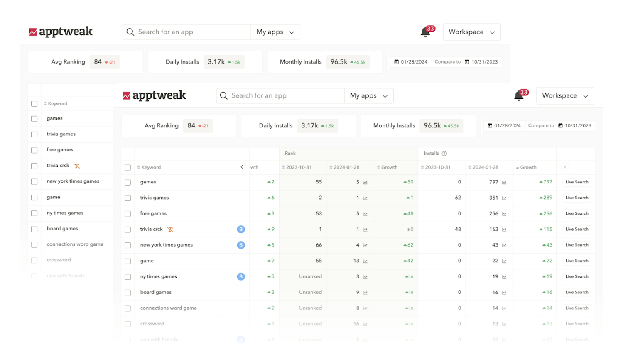Select all keywords via header checkbox

[128, 167]
